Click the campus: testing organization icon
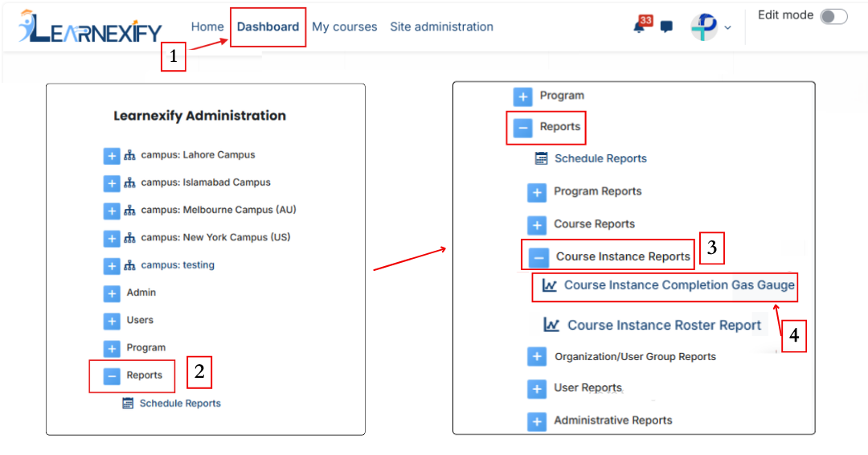This screenshot has height=455, width=868. [129, 266]
